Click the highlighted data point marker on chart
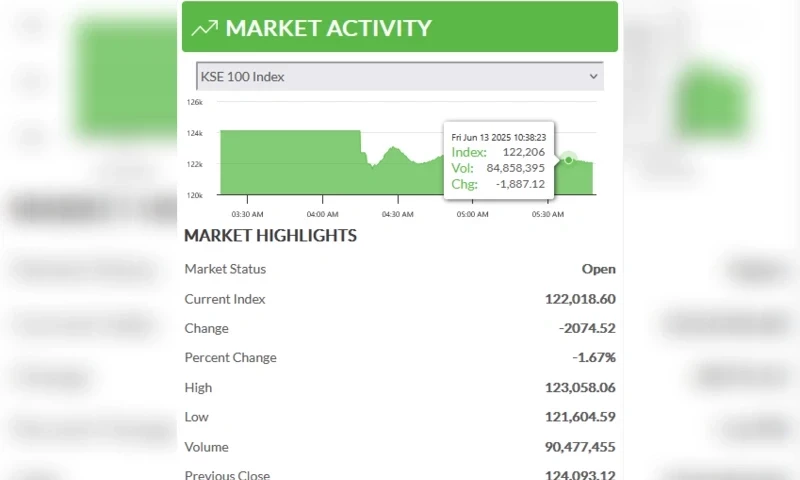Screen dimensions: 800x480 569,159
